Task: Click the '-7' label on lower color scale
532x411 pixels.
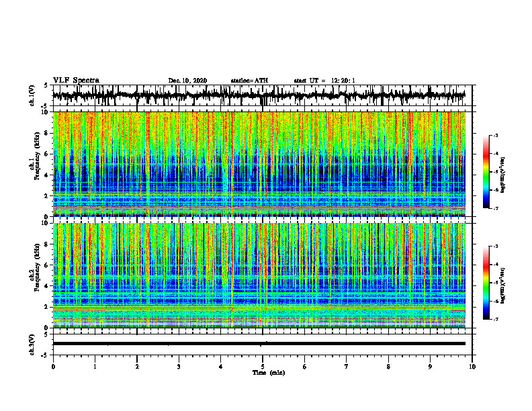Action: (495, 319)
